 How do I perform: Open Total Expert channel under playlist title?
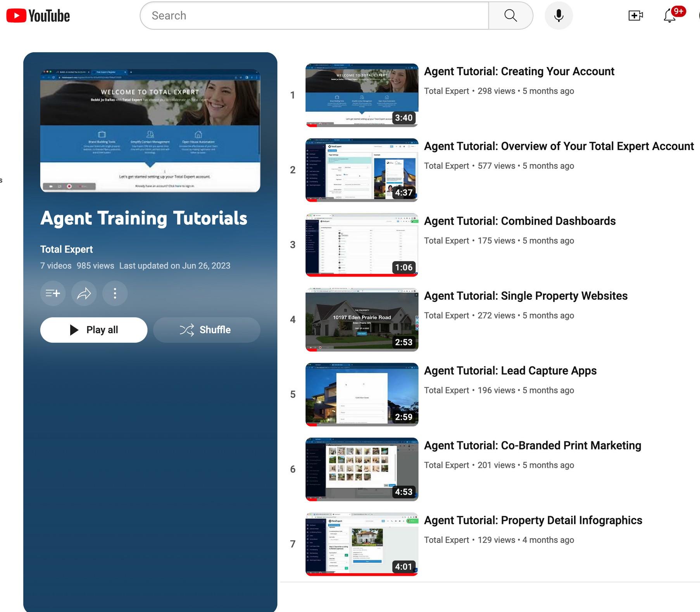67,249
